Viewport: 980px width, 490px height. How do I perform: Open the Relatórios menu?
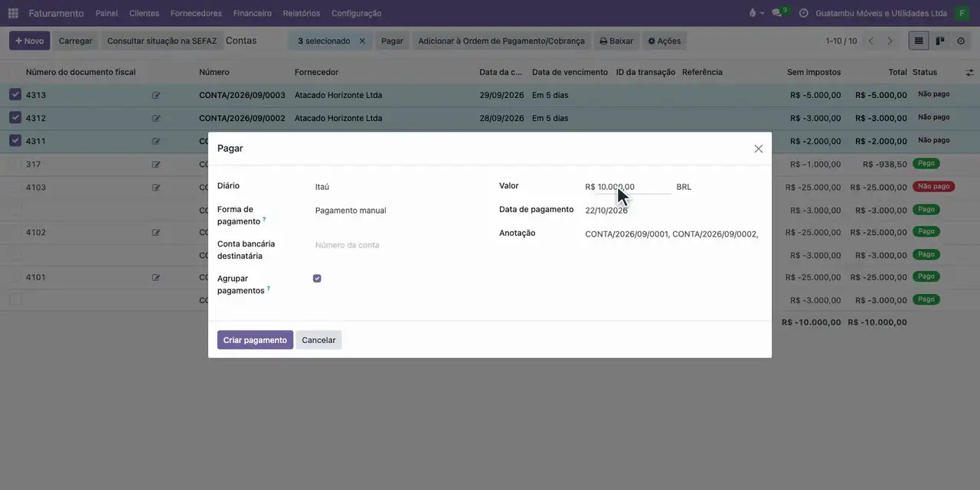(x=302, y=13)
